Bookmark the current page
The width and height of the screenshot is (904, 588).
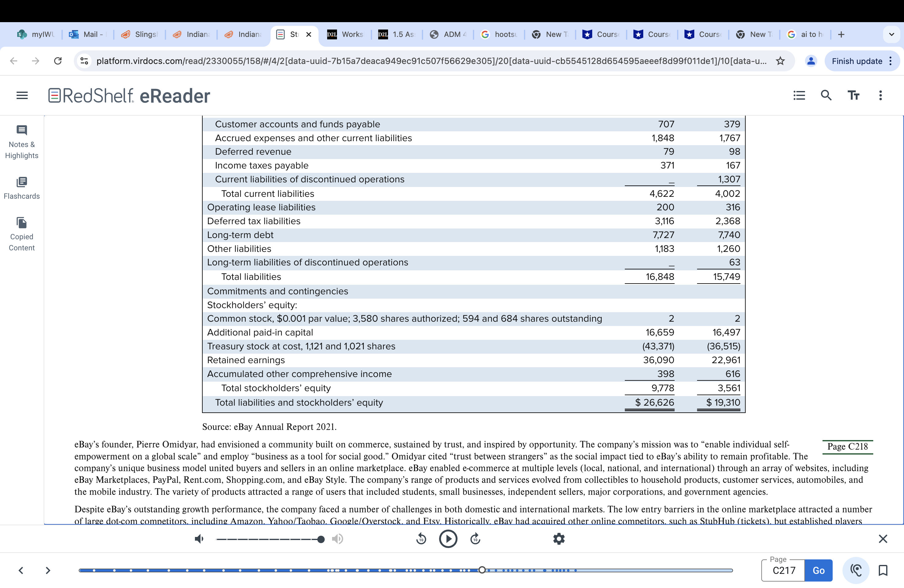point(883,570)
